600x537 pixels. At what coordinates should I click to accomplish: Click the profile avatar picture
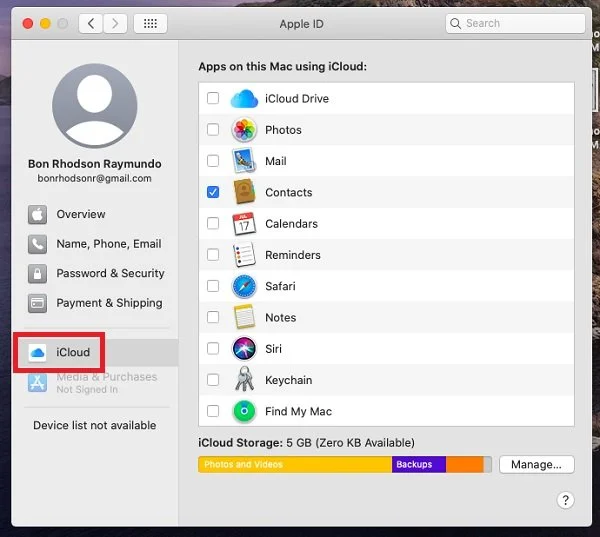(x=95, y=106)
